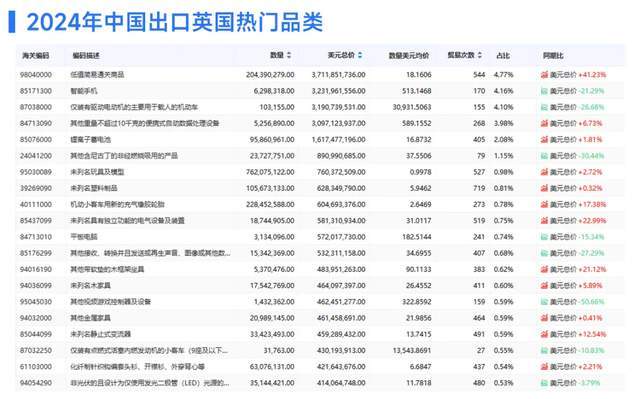Click quantity value 204,390,279.00
The image size is (640, 399).
coord(270,75)
